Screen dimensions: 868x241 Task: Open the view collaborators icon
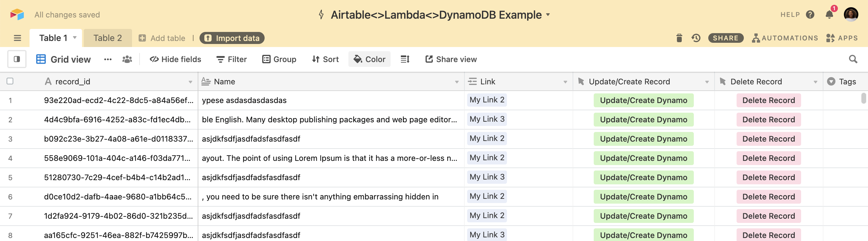click(127, 59)
